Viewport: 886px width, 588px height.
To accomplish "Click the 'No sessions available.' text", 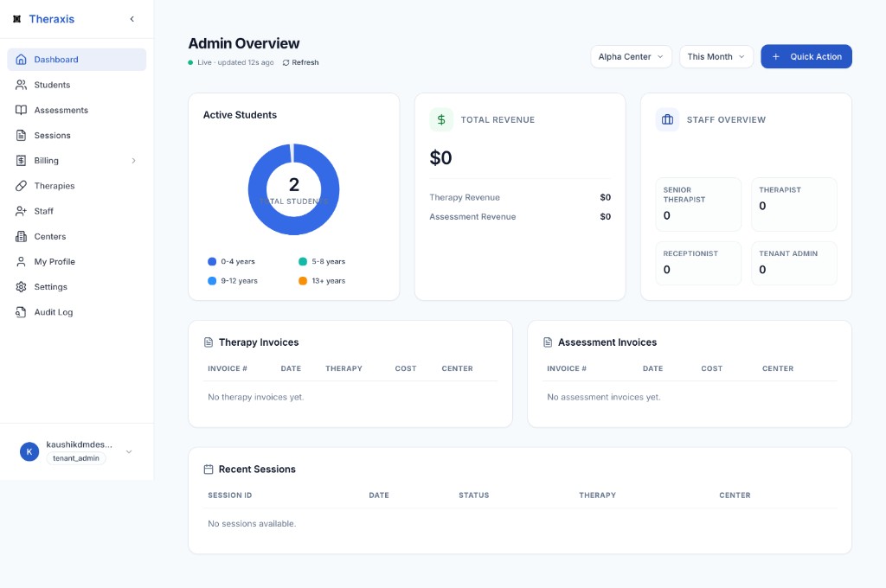I will (252, 524).
